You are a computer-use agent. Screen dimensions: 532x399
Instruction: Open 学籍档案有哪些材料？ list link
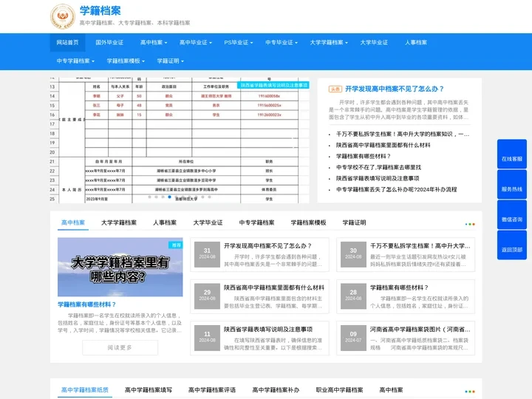click(x=364, y=157)
